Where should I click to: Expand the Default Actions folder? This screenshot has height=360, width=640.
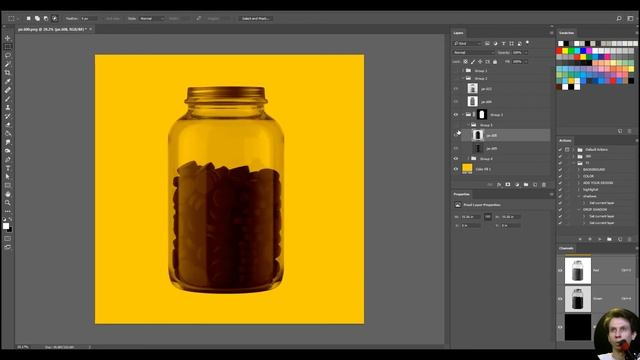[573, 149]
